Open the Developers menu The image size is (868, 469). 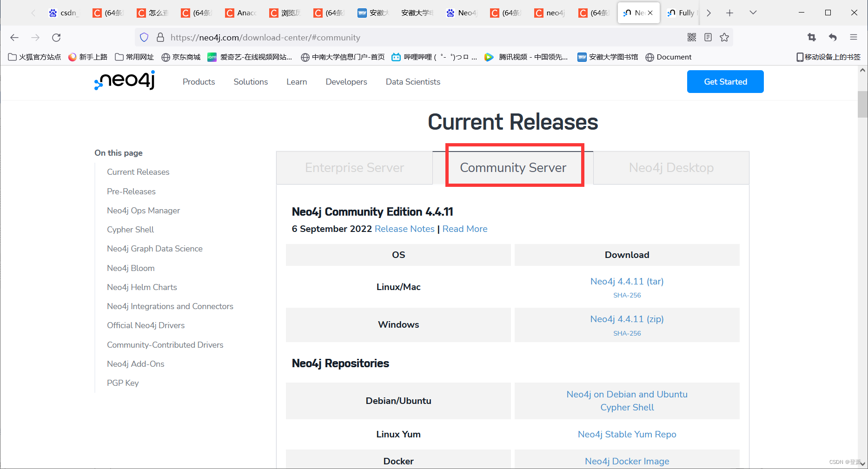coord(346,82)
